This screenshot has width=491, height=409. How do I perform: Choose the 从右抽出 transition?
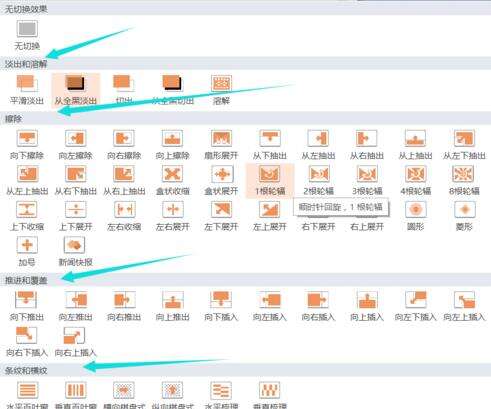(367, 145)
